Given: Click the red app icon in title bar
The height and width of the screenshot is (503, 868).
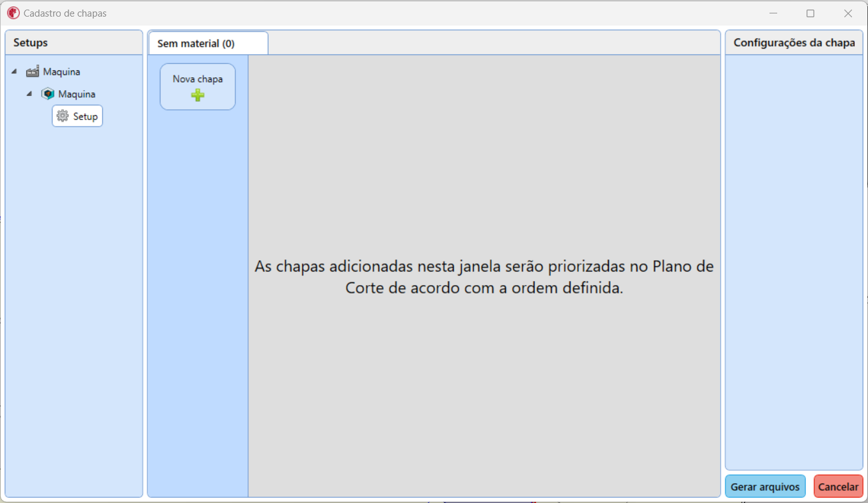Looking at the screenshot, I should 13,13.
